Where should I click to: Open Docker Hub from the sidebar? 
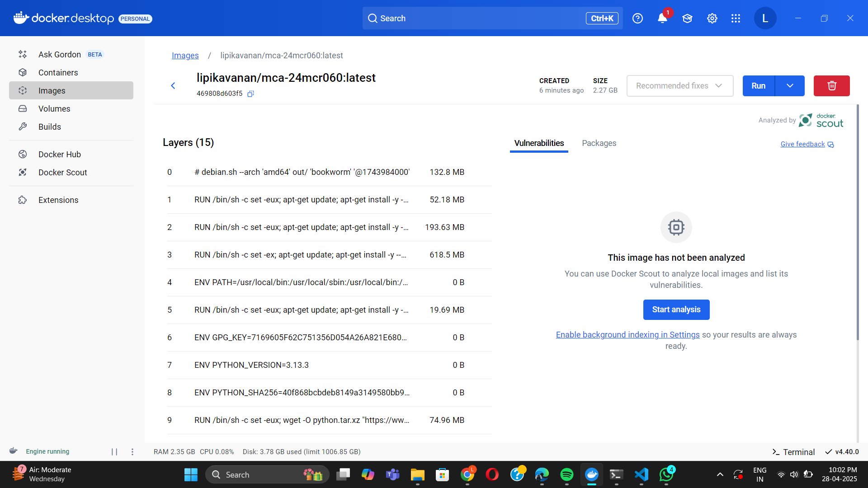pos(71,154)
